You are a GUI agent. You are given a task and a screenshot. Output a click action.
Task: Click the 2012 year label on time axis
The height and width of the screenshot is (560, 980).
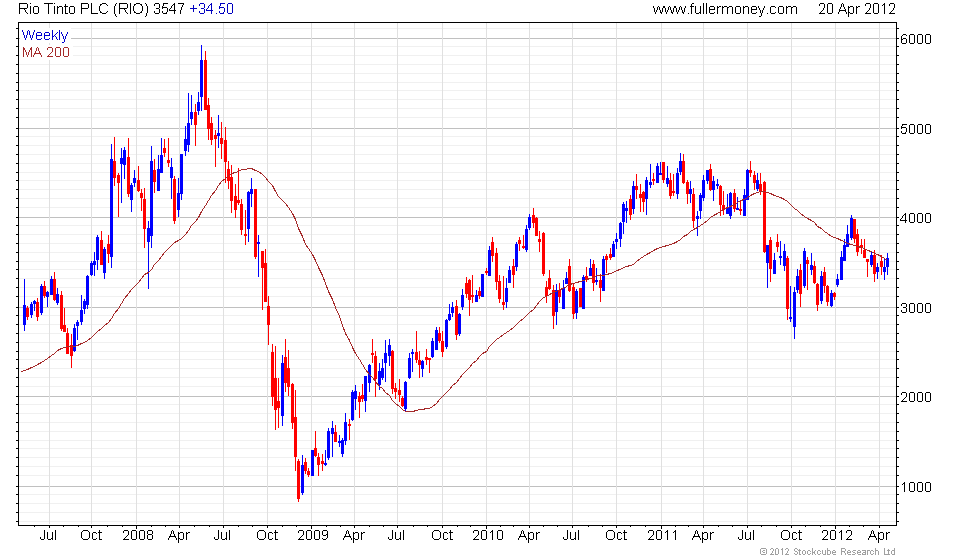click(x=837, y=535)
